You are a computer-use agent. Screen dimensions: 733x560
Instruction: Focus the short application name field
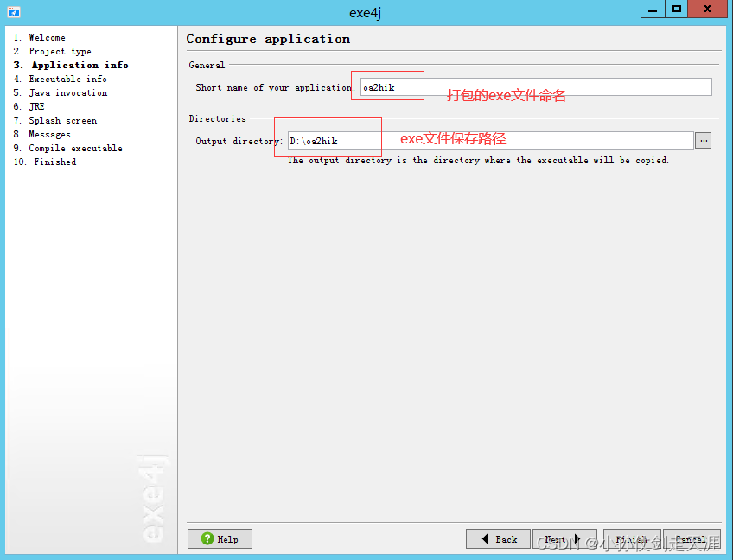point(536,87)
